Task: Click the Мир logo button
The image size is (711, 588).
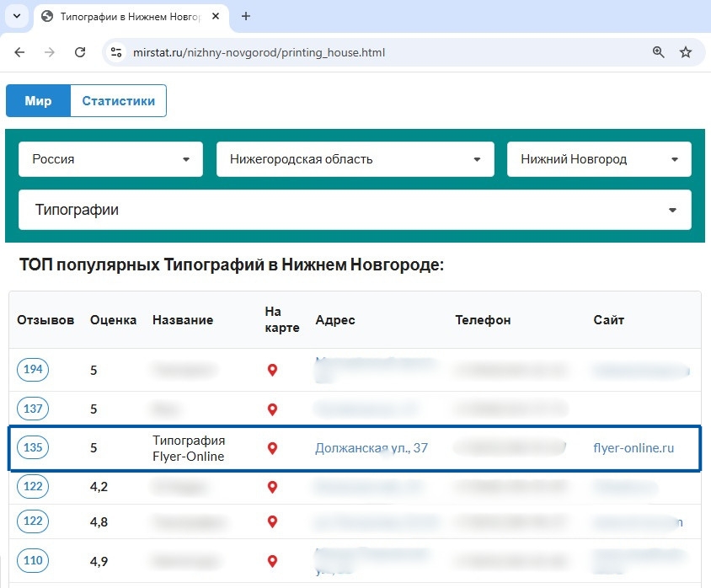Action: pos(38,100)
